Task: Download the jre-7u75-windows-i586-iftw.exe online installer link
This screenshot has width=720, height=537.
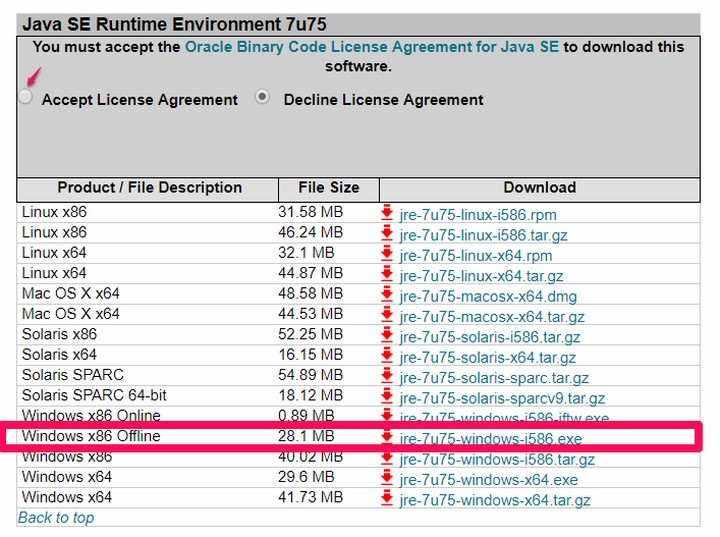Action: click(504, 419)
